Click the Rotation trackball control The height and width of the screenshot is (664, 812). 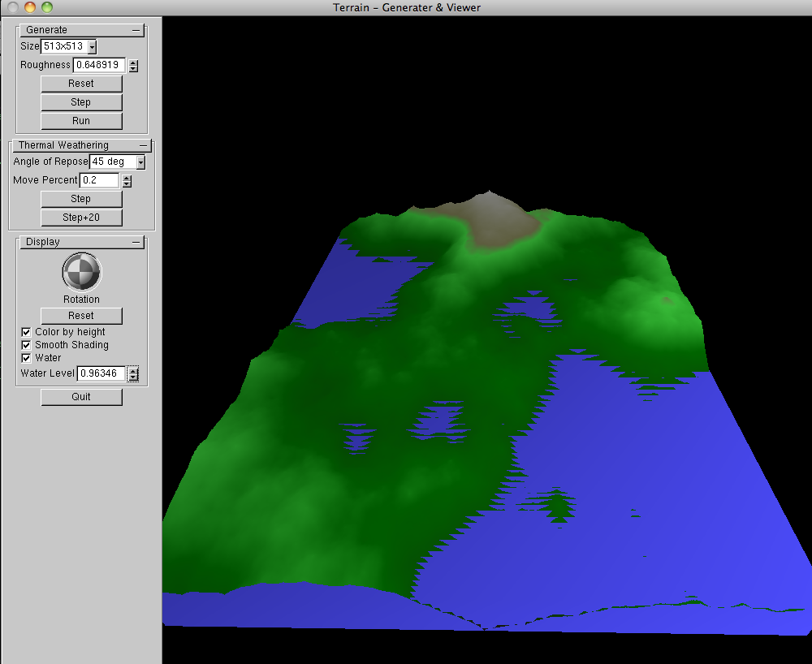81,272
